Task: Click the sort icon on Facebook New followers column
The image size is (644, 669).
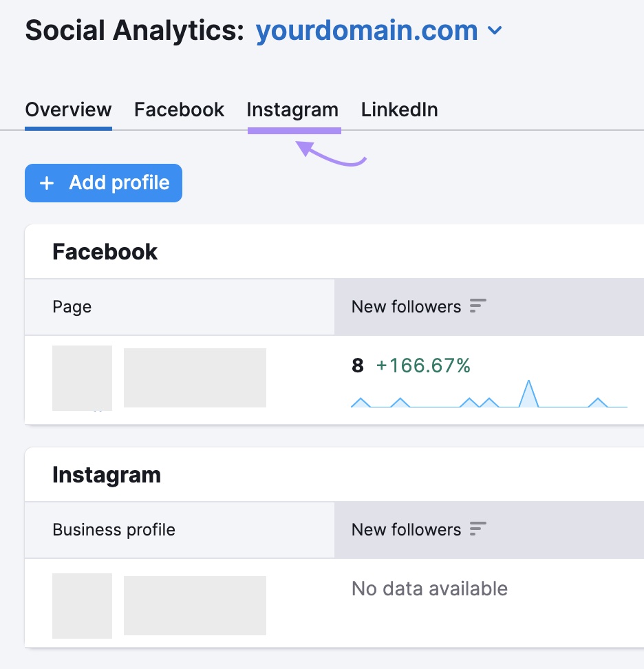Action: (476, 306)
